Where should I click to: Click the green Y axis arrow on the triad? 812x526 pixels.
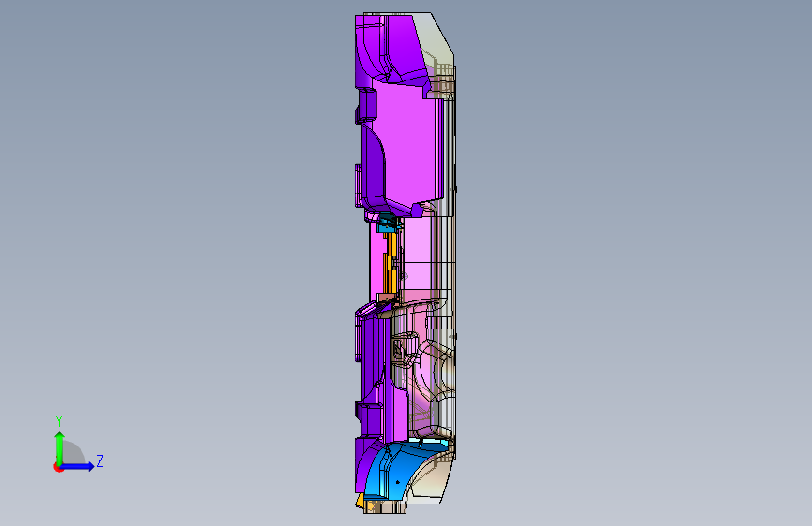(x=59, y=447)
